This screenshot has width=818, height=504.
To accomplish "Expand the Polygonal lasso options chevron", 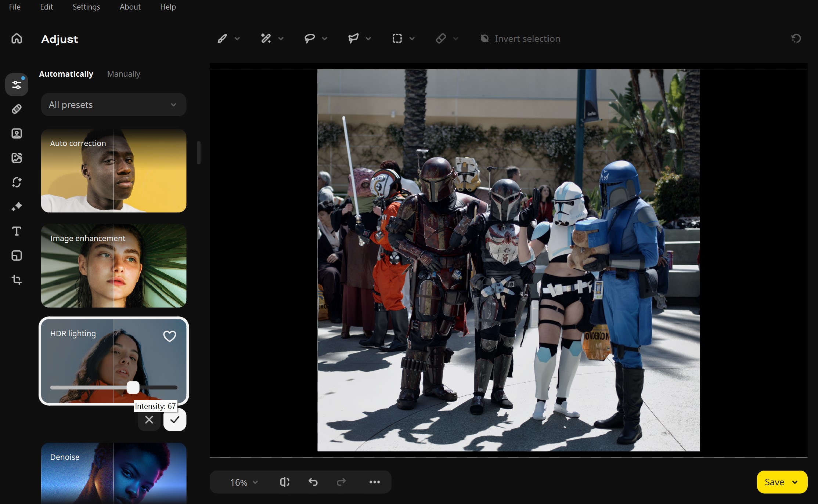I will 368,39.
